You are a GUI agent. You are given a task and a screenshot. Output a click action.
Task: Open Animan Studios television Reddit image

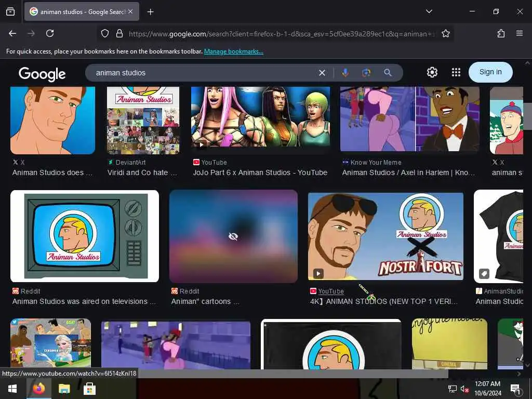[x=85, y=236]
